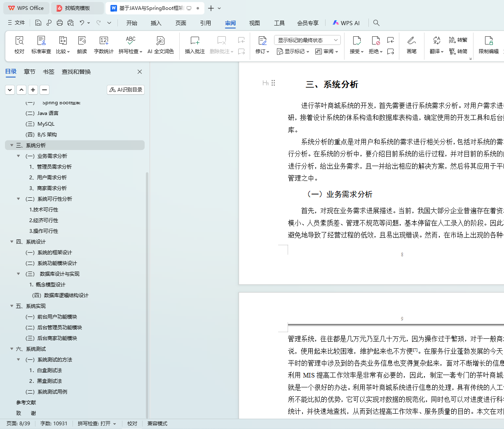
Task: Click the 画笔 pen tool
Action: coord(412,45)
